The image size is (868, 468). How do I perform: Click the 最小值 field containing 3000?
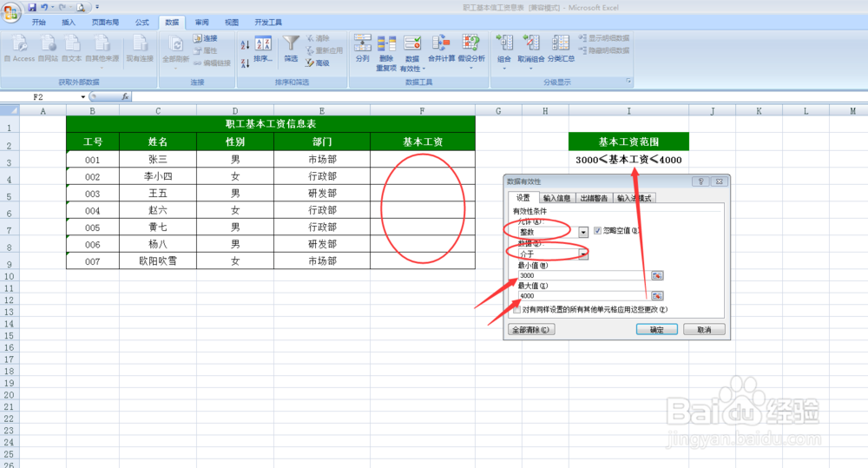point(583,275)
